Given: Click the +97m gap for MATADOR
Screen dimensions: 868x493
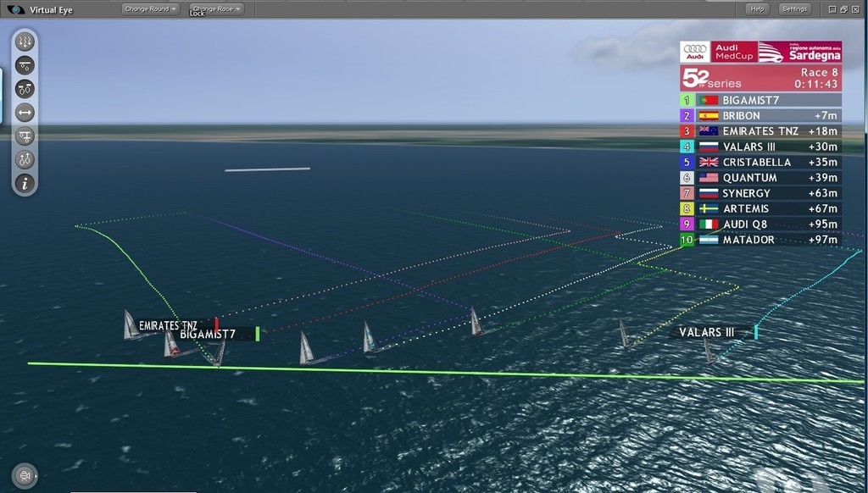Looking at the screenshot, I should (x=822, y=240).
